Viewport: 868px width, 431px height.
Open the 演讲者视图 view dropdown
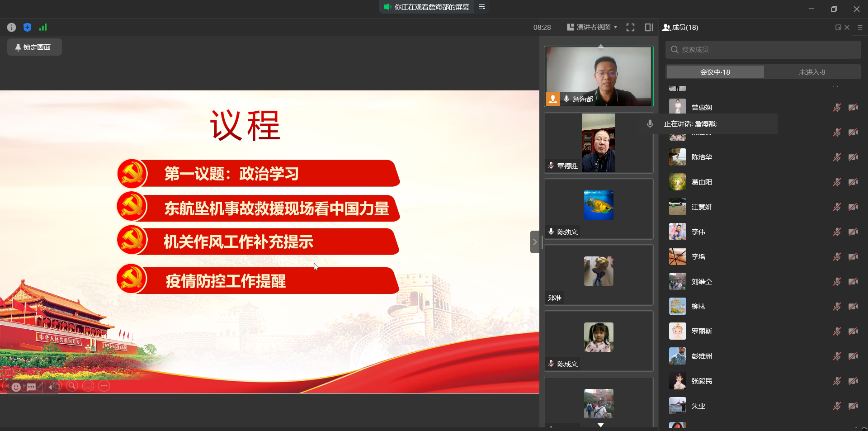[592, 27]
